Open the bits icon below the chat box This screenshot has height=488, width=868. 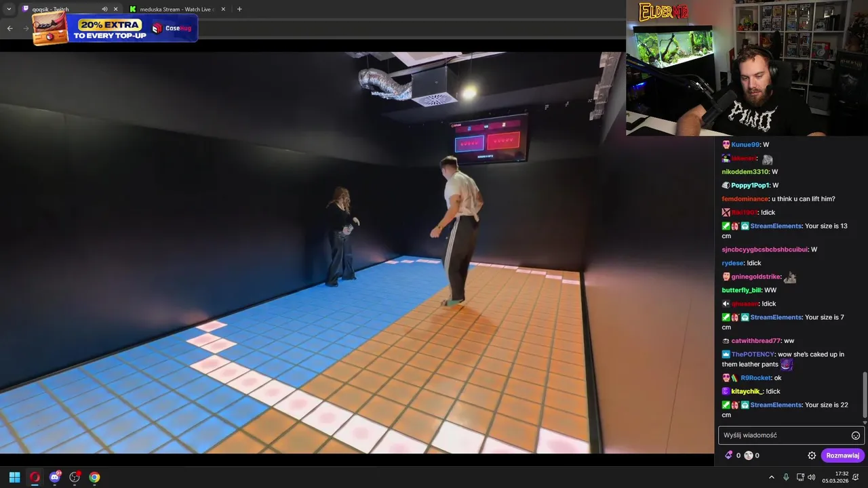point(729,455)
